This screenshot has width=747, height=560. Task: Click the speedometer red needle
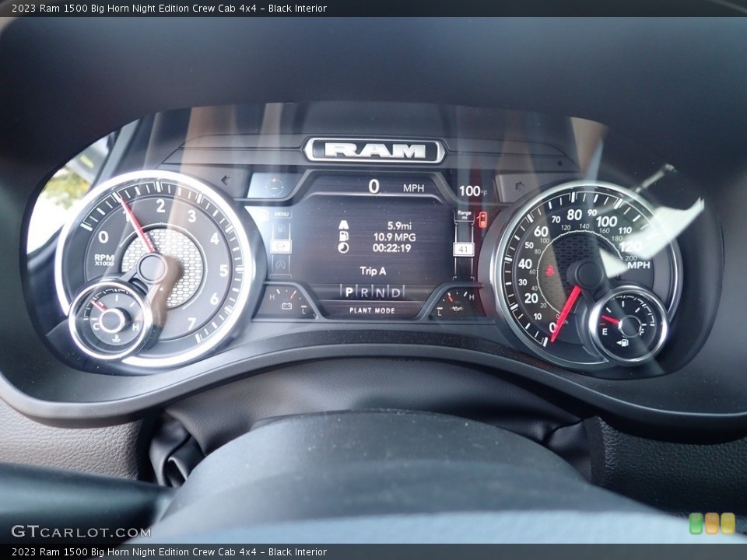point(566,313)
